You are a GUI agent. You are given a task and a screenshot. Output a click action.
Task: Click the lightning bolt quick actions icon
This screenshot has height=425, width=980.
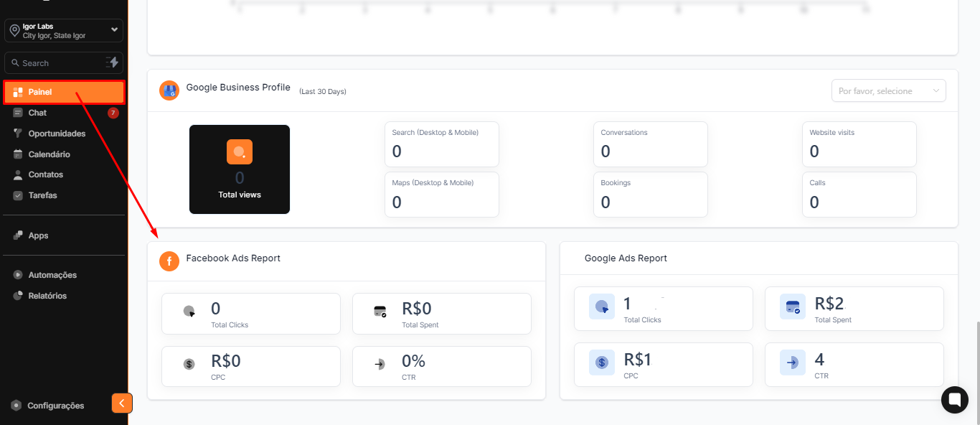(112, 62)
